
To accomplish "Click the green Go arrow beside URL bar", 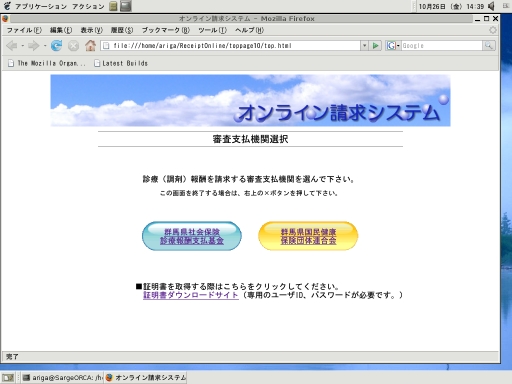I will pos(375,45).
